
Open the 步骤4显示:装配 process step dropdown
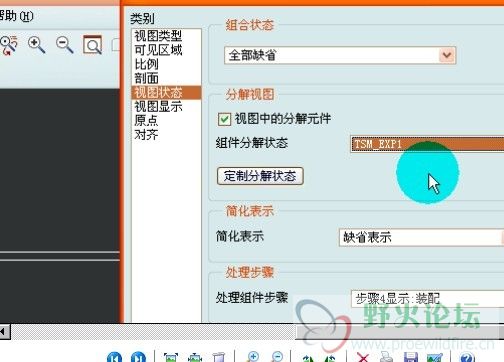427,299
